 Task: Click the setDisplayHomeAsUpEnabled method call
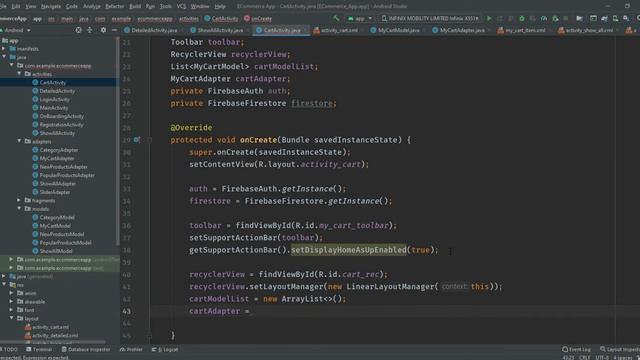coord(349,250)
